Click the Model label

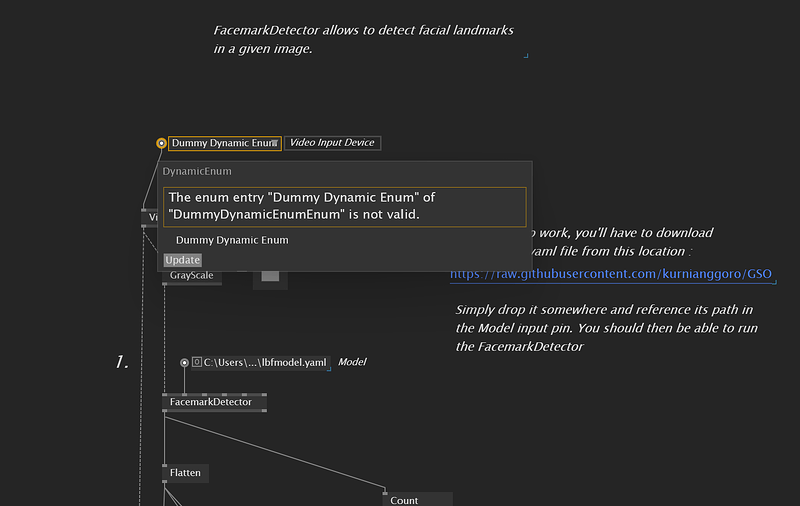[x=354, y=362]
